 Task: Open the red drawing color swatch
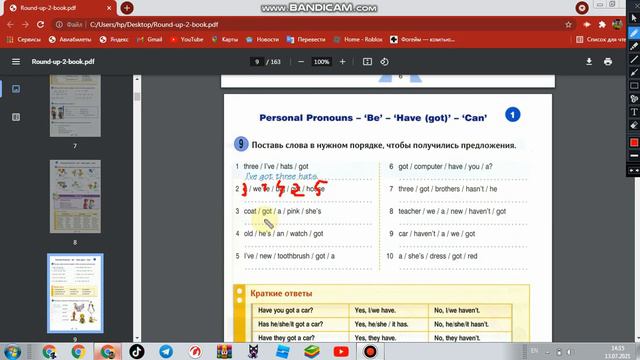coord(634,142)
